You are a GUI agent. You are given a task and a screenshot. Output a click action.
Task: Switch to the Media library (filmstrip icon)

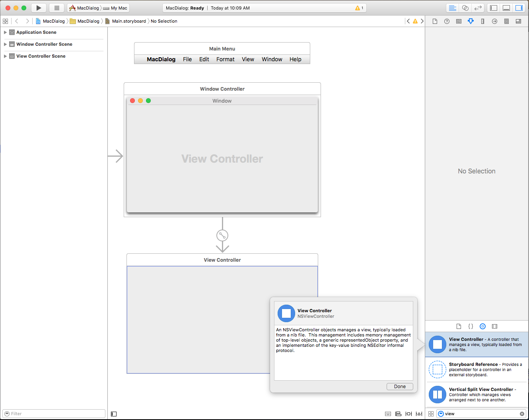point(494,326)
